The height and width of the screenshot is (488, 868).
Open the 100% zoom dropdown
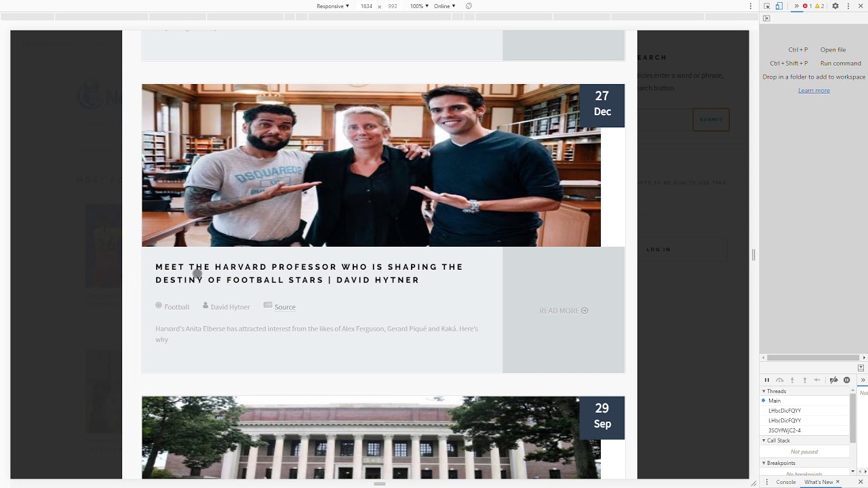[419, 6]
